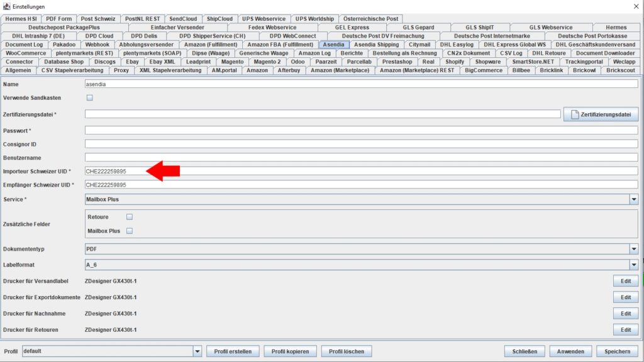
Task: Expand the Labelformat dropdown
Action: coord(634,265)
